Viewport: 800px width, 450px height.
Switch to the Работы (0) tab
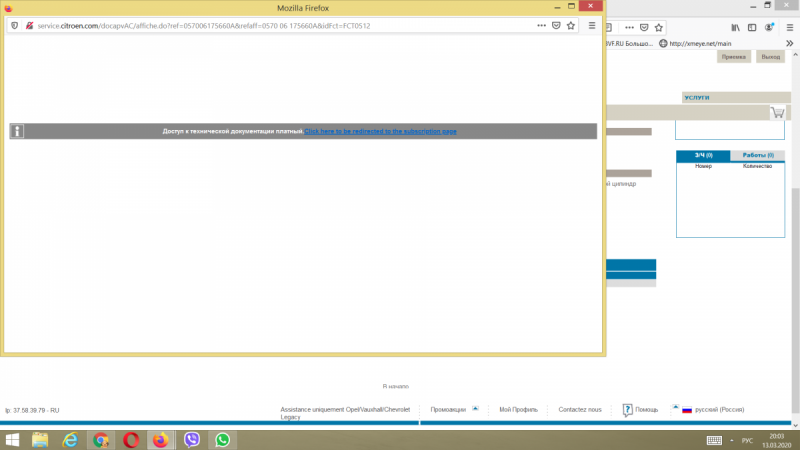[x=757, y=155]
